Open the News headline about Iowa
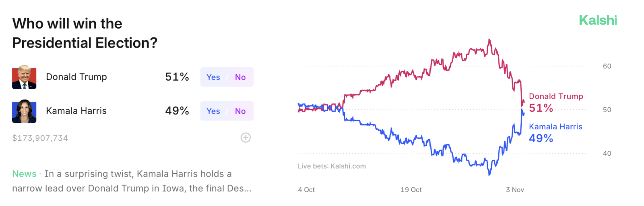This screenshot has width=644, height=206. pyautogui.click(x=132, y=181)
